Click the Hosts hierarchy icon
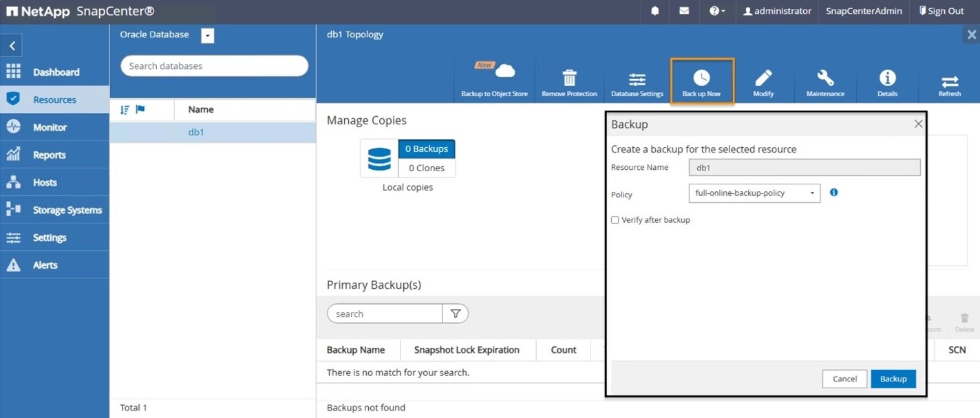Screen dimensions: 980x418 point(13,182)
